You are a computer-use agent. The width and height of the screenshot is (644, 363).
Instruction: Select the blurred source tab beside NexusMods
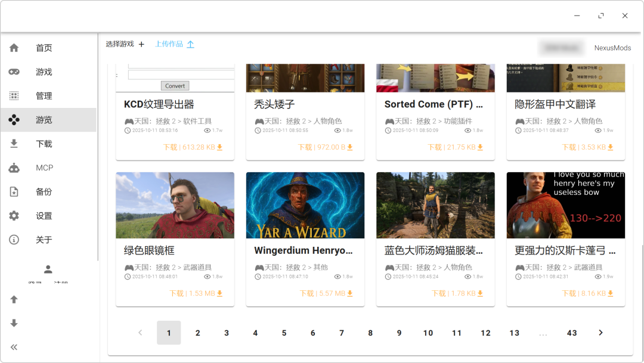[562, 48]
